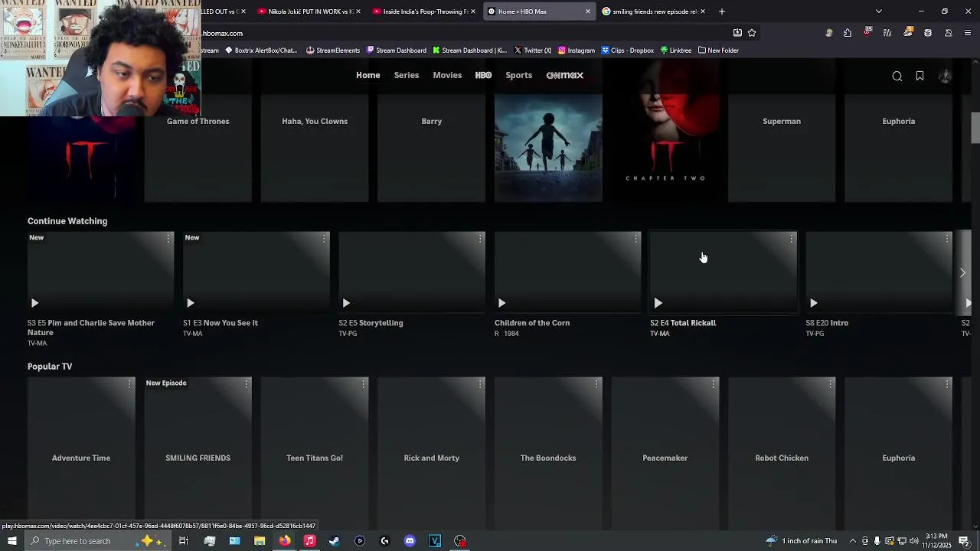Open Movies in HBO navigation
The image size is (980, 551).
coord(447,76)
